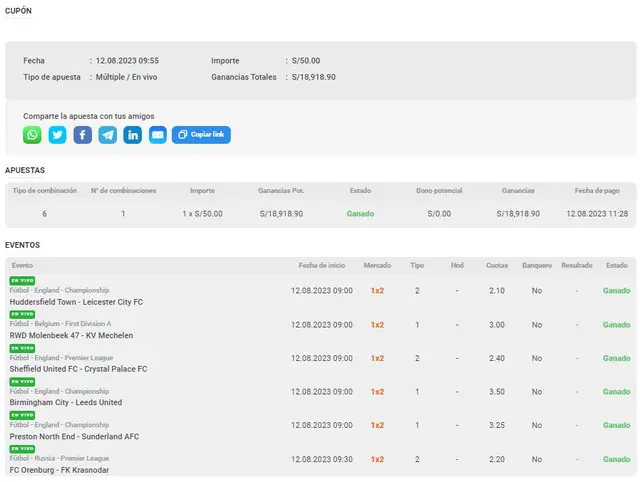Share the bet on Twitter
The height and width of the screenshot is (482, 640).
[58, 135]
